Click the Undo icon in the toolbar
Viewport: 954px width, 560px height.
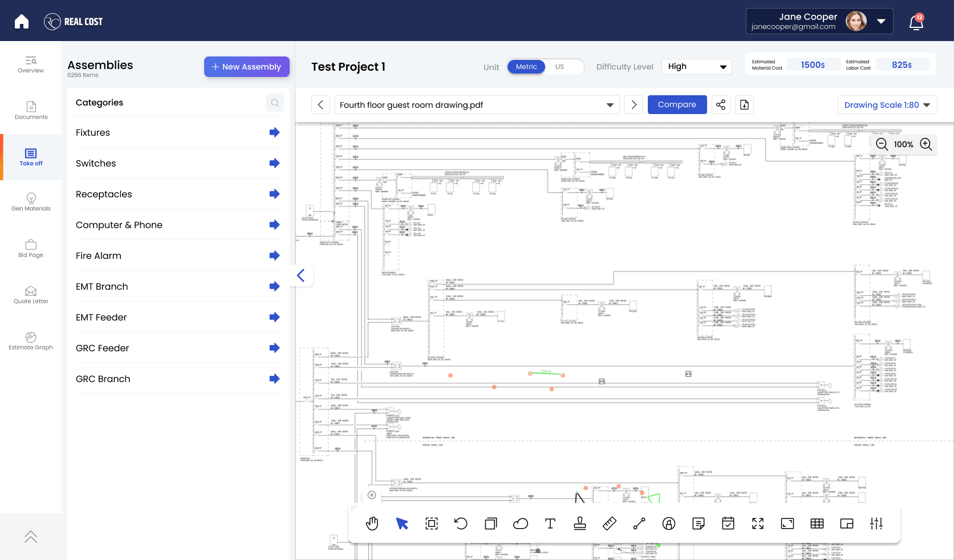click(x=461, y=524)
